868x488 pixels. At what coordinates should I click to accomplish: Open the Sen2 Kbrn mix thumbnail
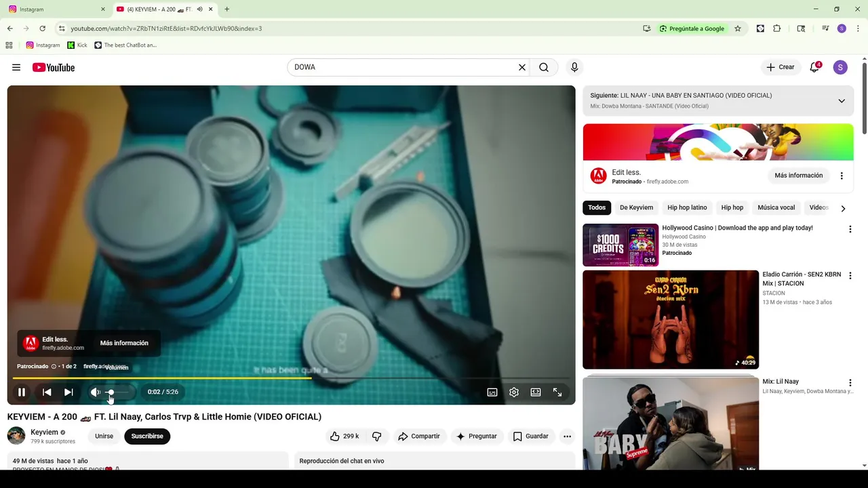point(671,319)
